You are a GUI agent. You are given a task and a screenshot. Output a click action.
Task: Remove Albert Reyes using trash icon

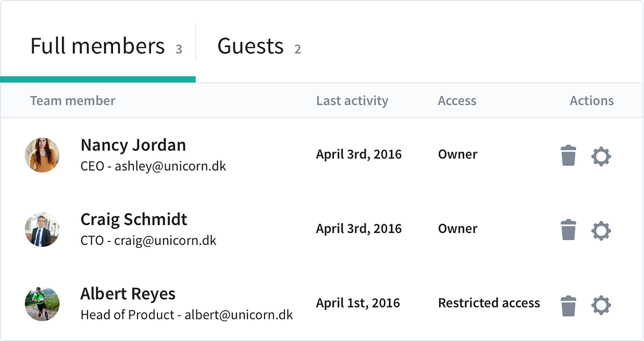(568, 306)
